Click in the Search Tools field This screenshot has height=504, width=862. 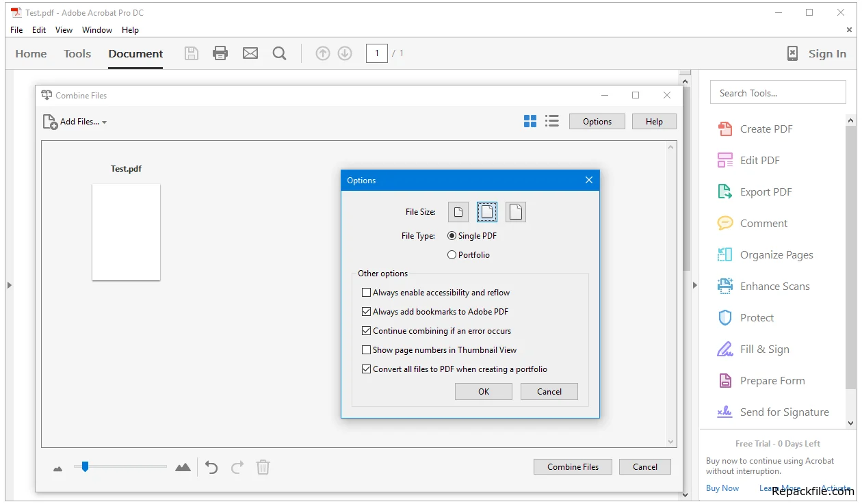tap(778, 92)
